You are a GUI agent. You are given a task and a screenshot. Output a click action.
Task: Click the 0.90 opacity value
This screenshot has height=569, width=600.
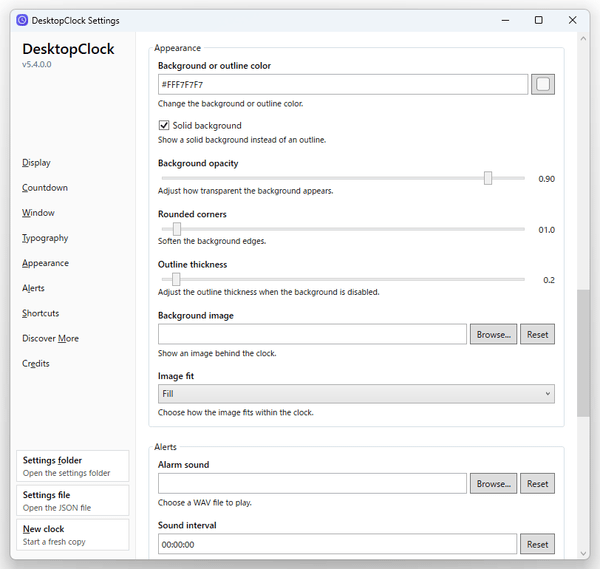click(546, 179)
